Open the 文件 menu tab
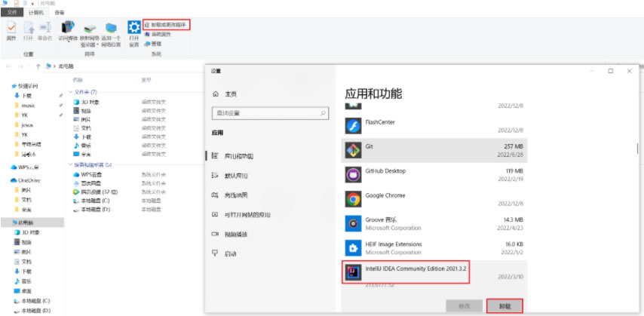 tap(12, 13)
